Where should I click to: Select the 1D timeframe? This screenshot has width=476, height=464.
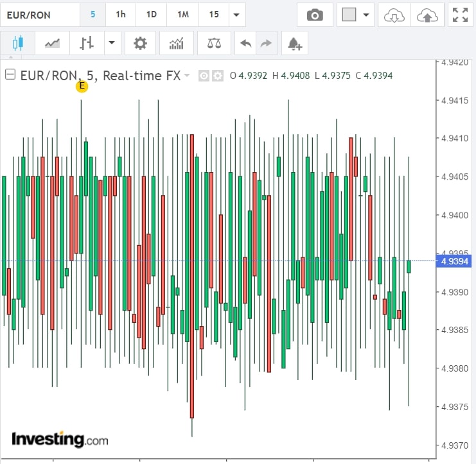tap(151, 15)
